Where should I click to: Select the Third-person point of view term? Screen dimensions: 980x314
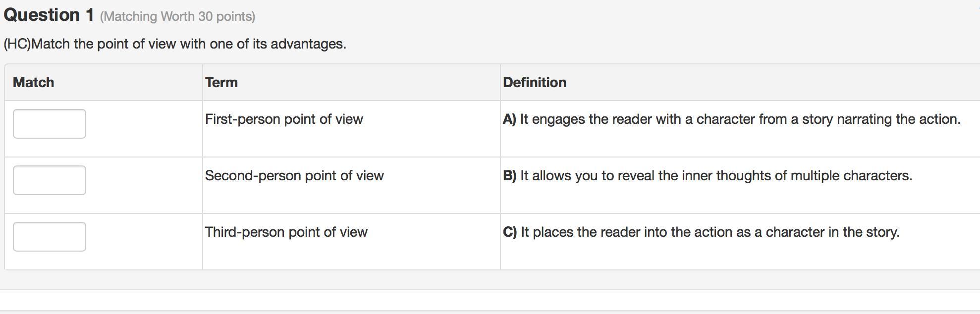[286, 232]
